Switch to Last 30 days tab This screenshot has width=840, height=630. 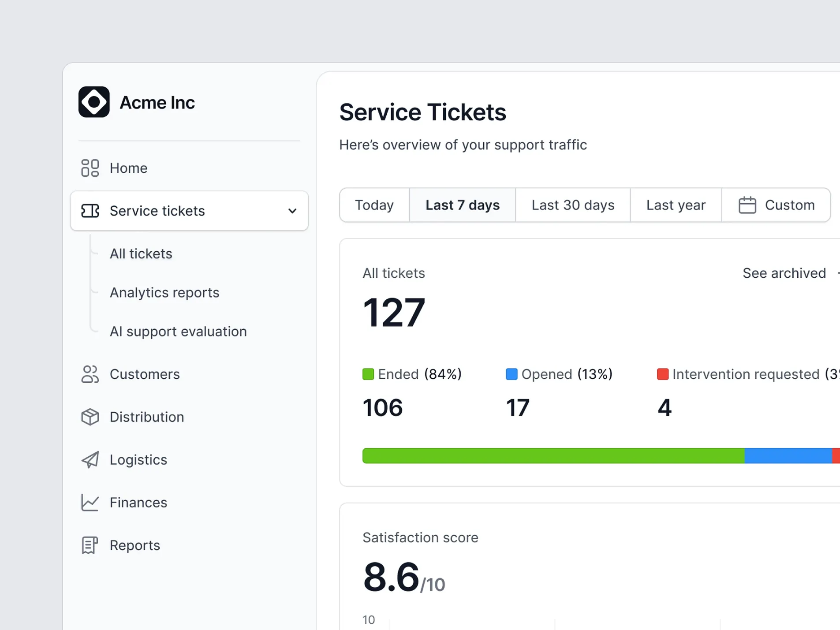(573, 205)
